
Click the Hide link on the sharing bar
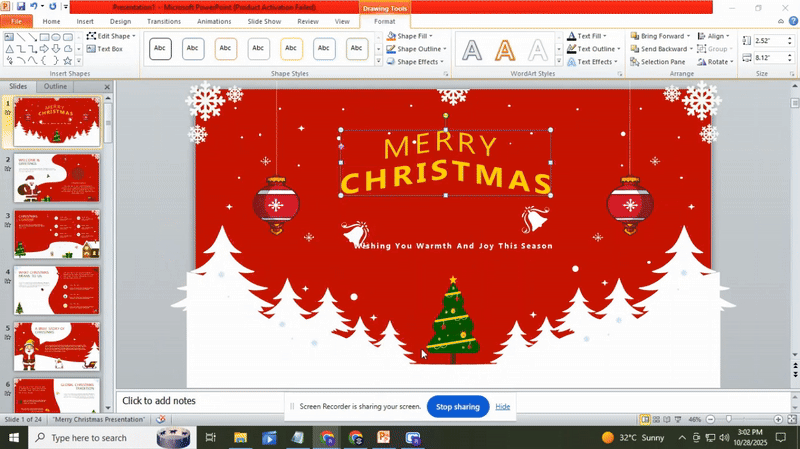(x=502, y=407)
